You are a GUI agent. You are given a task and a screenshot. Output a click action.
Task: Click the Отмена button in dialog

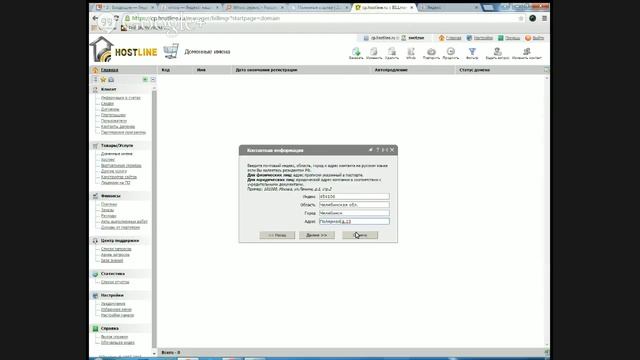coord(360,235)
